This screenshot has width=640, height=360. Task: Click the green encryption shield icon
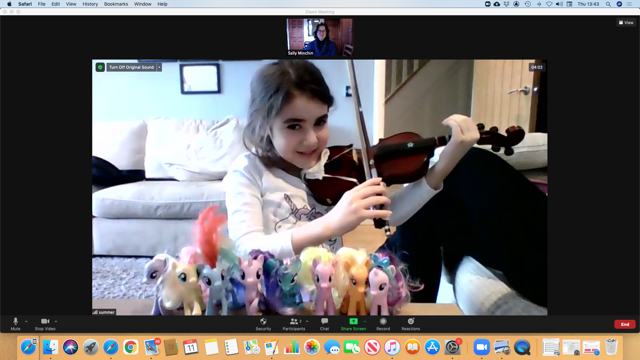100,67
